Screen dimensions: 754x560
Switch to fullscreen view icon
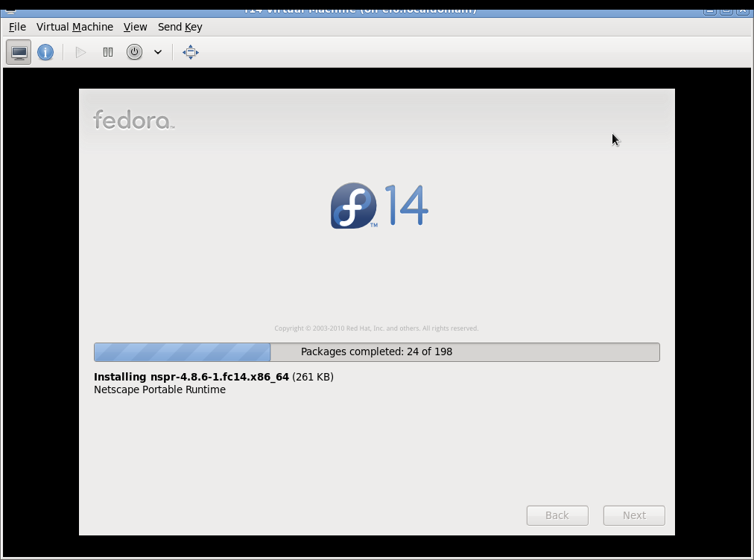coord(191,52)
